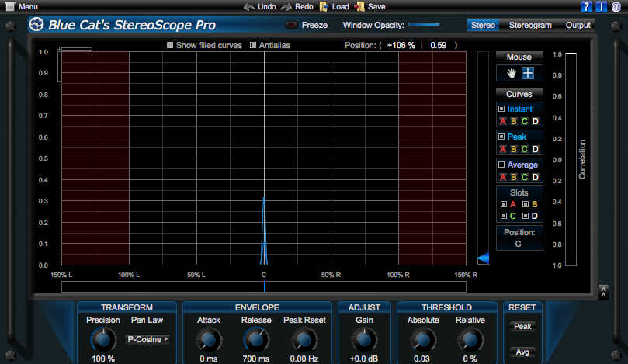Click the Absolute threshold knob
This screenshot has height=364, width=628.
point(422,340)
